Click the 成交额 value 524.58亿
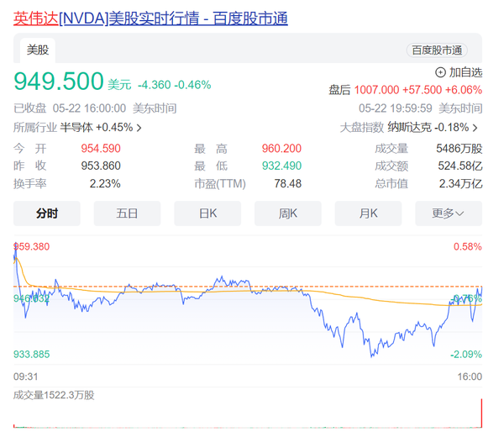This screenshot has width=504, height=432. (460, 166)
